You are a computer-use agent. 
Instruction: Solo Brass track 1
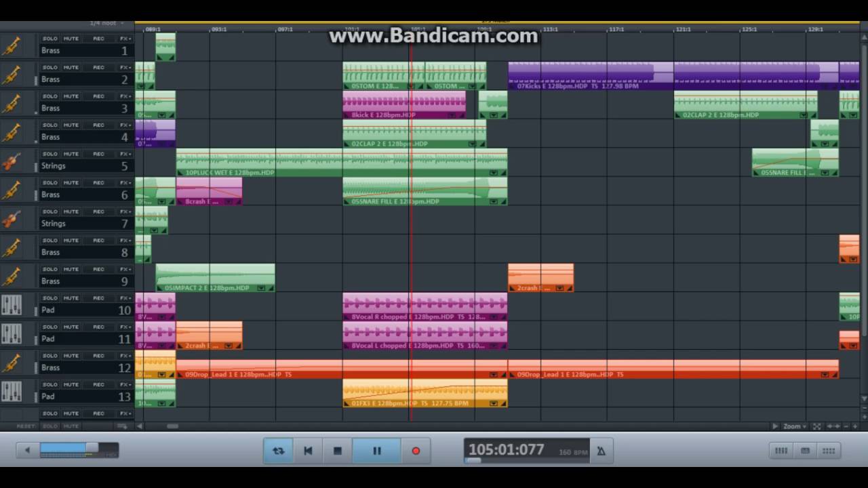(x=50, y=39)
